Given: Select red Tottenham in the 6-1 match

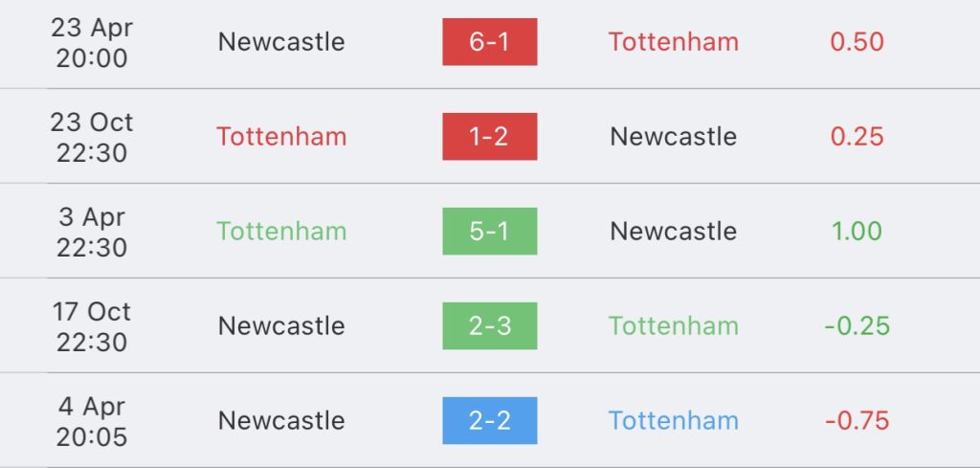Looking at the screenshot, I should 674,42.
